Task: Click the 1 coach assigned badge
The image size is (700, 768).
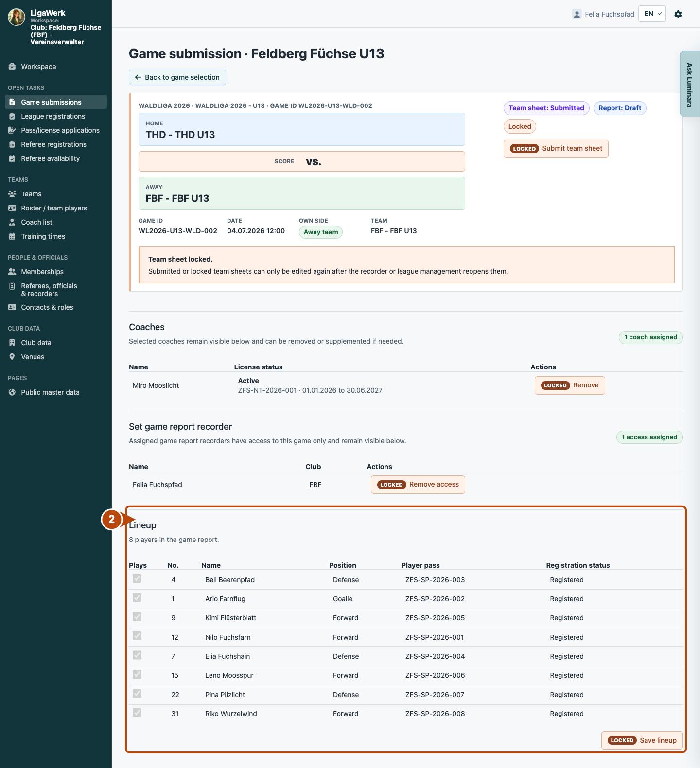Action: coord(650,337)
